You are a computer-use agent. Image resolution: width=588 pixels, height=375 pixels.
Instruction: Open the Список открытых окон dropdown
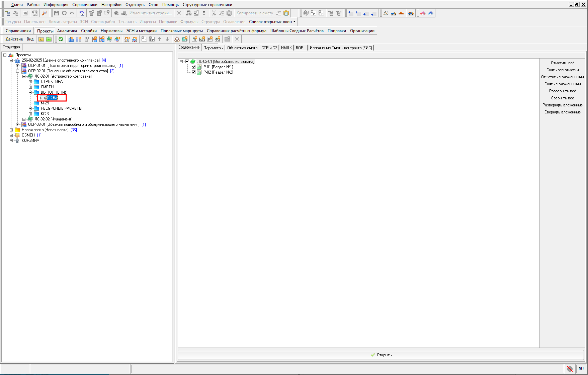pyautogui.click(x=272, y=22)
